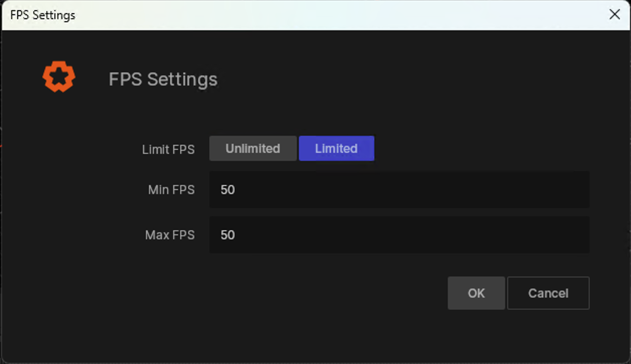Screen dimensions: 631x364
Task: Click inside the Max FPS input field
Action: point(399,235)
